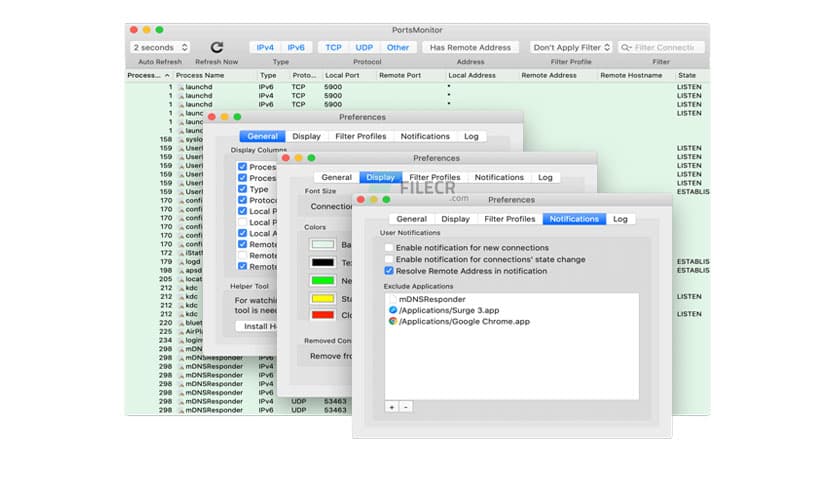Click the mDNSResponder file icon in exclude list
Image resolution: width=836 pixels, height=484 pixels.
click(x=393, y=299)
